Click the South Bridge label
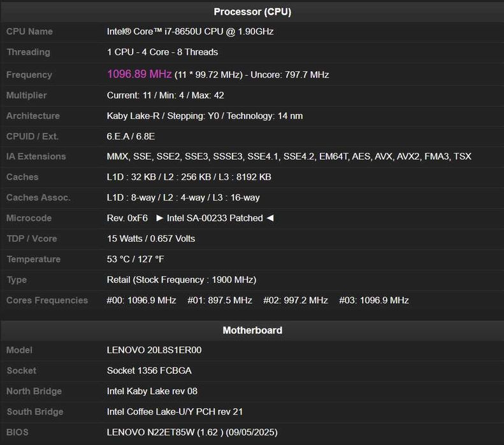This screenshot has height=445, width=504. coord(35,412)
